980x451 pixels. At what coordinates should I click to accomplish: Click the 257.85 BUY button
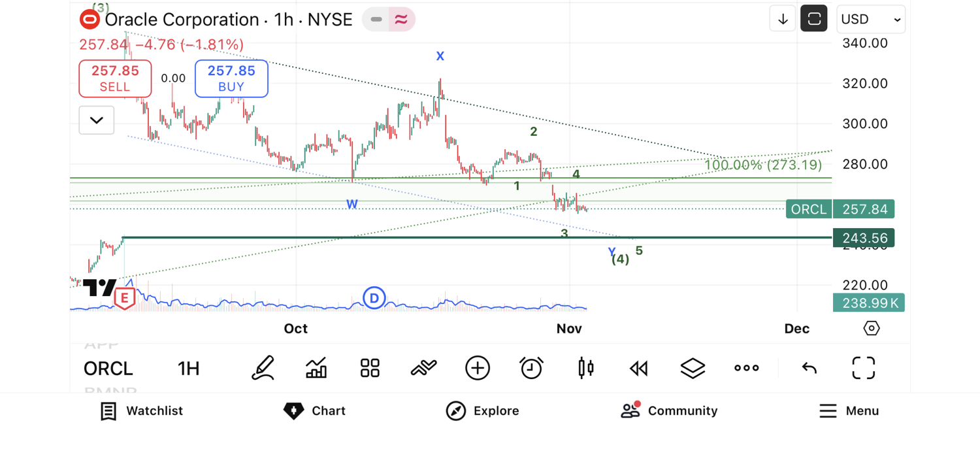231,78
